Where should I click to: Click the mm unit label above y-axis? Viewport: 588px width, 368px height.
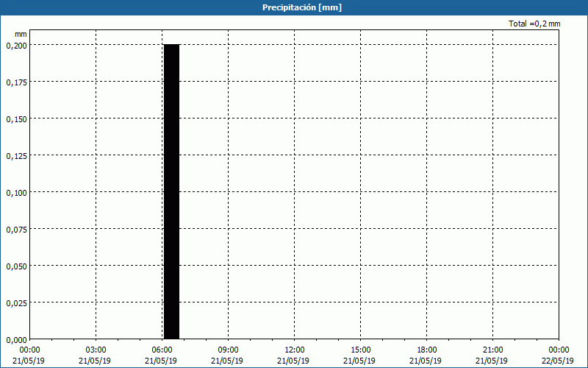click(21, 34)
